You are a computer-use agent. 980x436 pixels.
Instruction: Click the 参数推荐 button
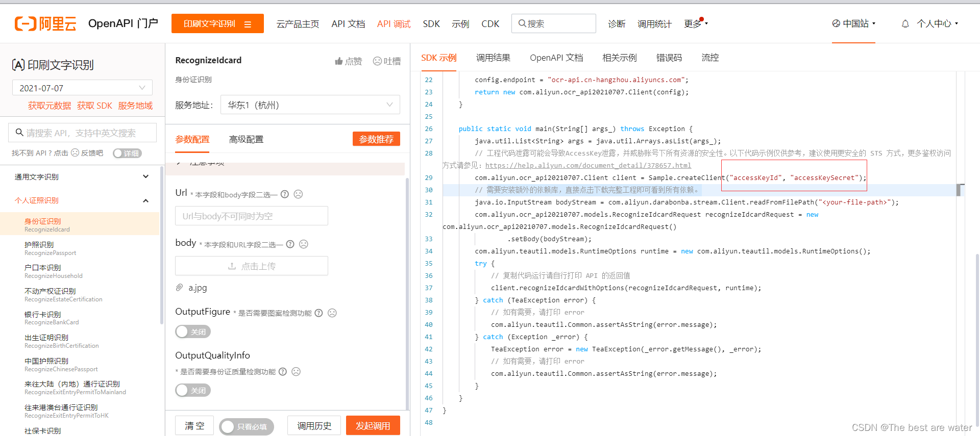[376, 139]
